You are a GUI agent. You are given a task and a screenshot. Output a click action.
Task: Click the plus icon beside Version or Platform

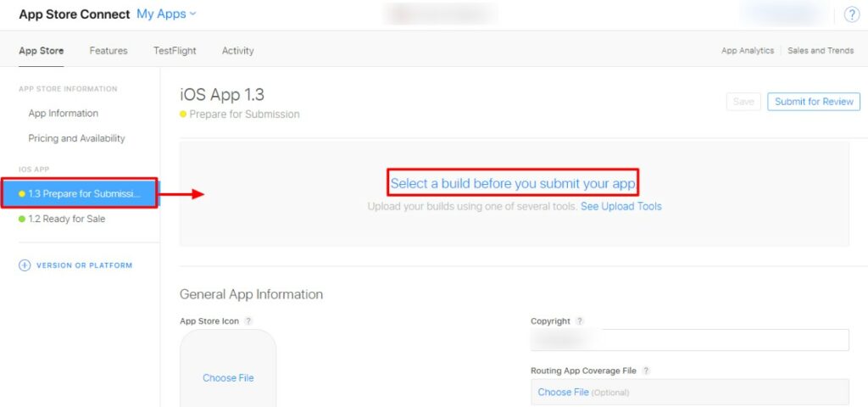pyautogui.click(x=25, y=265)
